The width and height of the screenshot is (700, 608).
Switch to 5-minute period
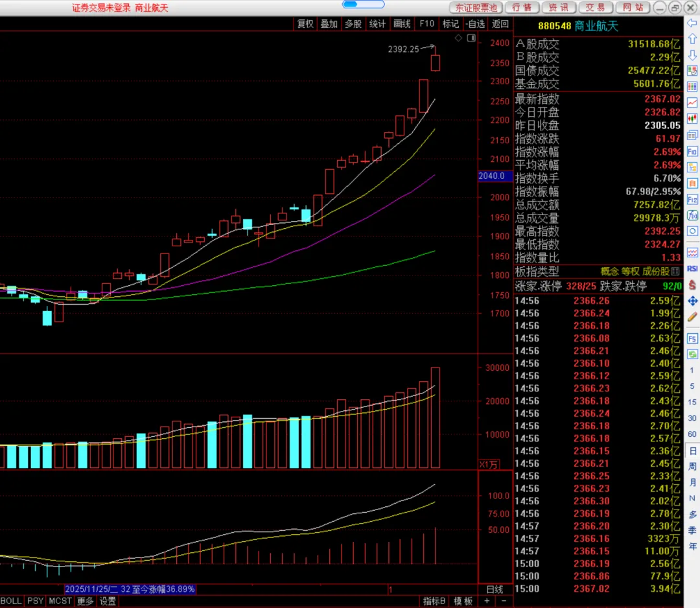pos(692,386)
